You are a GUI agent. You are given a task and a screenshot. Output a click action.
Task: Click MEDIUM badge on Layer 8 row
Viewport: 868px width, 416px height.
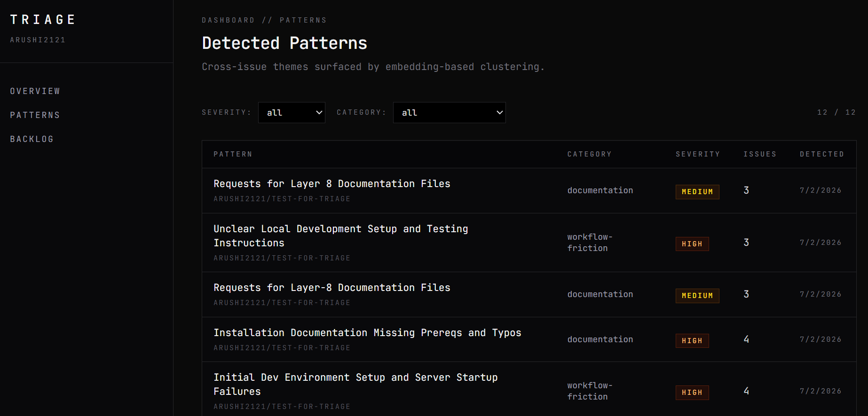[x=697, y=192]
